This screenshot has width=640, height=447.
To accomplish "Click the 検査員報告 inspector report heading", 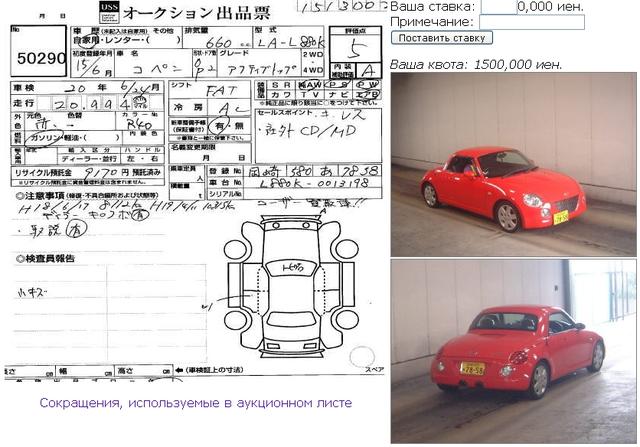I will pyautogui.click(x=46, y=258).
